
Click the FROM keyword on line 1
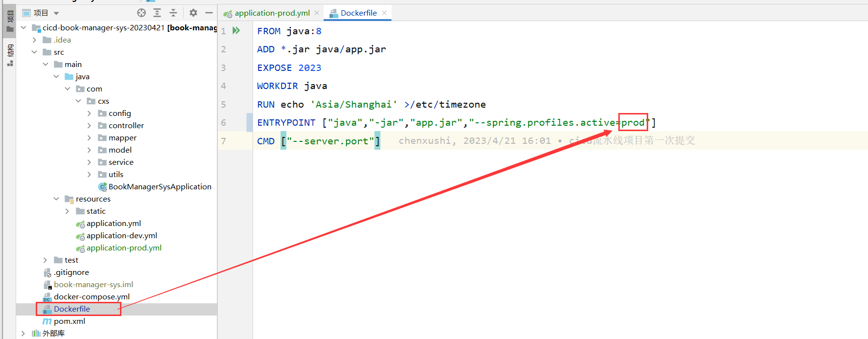click(269, 31)
